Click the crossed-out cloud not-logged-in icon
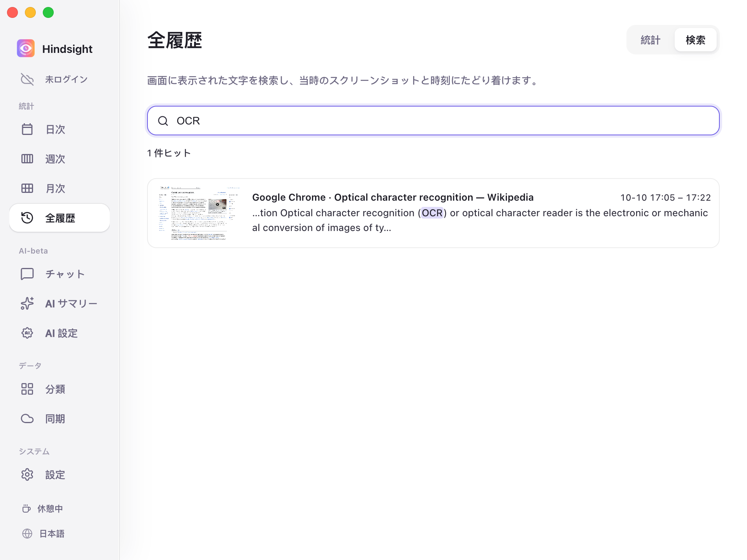 pos(27,79)
